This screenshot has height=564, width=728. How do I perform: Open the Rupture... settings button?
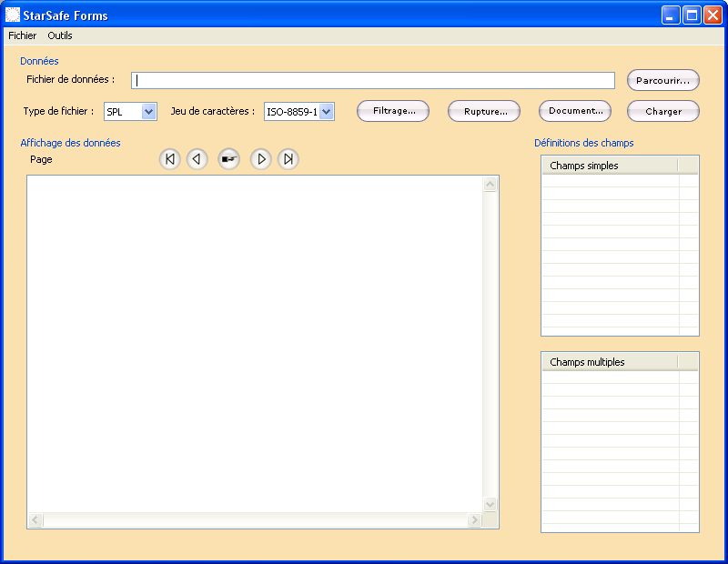[x=484, y=111]
